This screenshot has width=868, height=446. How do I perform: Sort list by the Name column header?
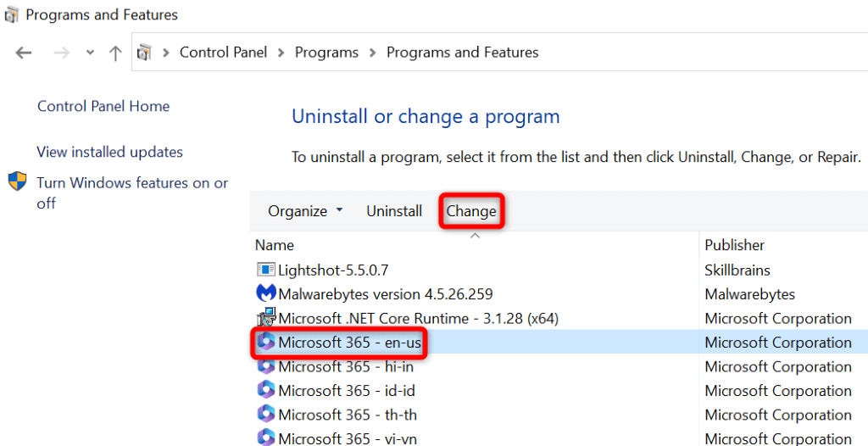275,245
